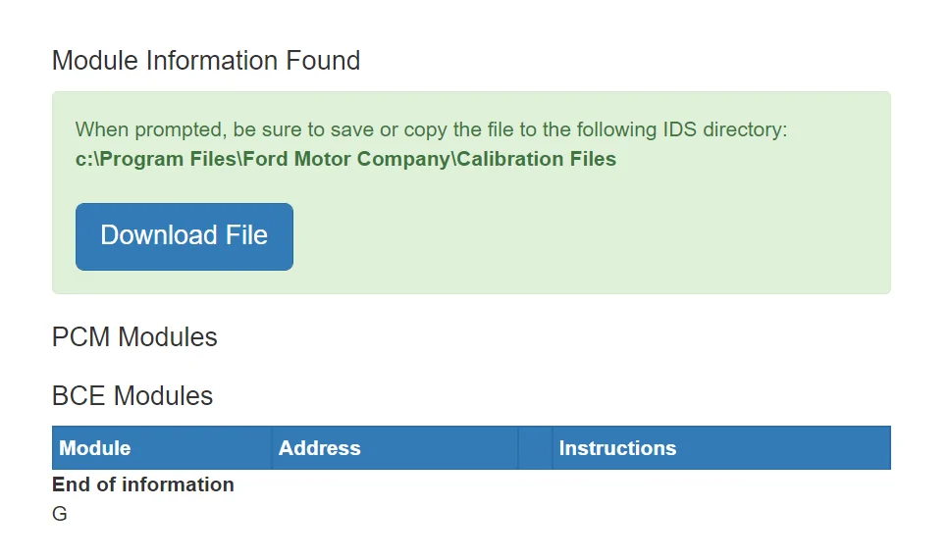
Task: Click the word 'Found' in the top heading
Action: click(x=323, y=61)
